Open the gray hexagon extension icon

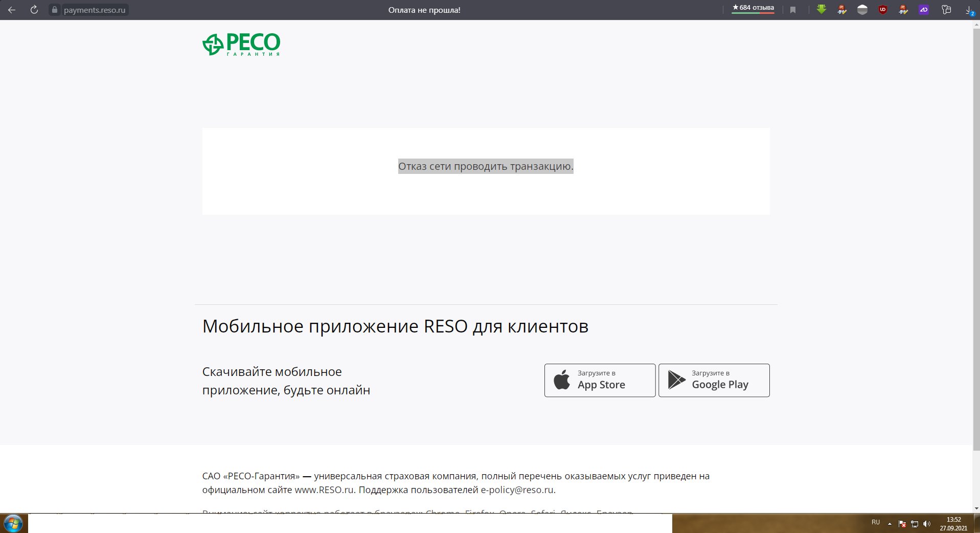862,9
